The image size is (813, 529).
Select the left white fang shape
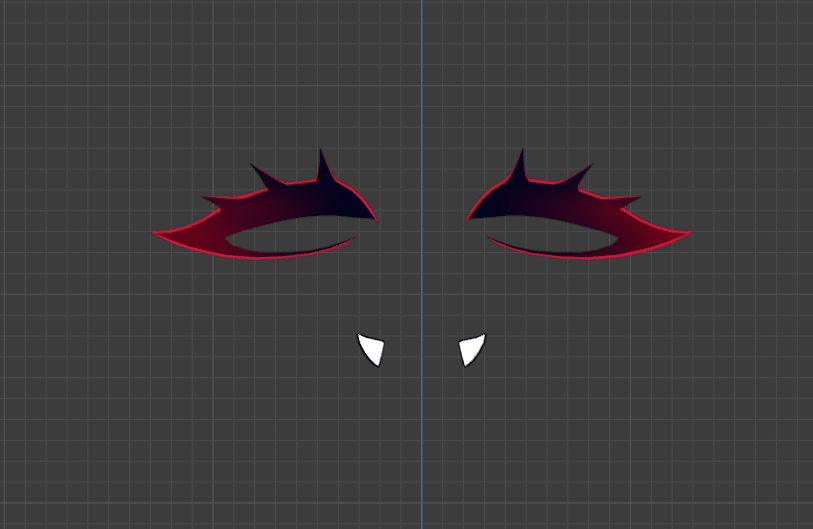click(372, 349)
